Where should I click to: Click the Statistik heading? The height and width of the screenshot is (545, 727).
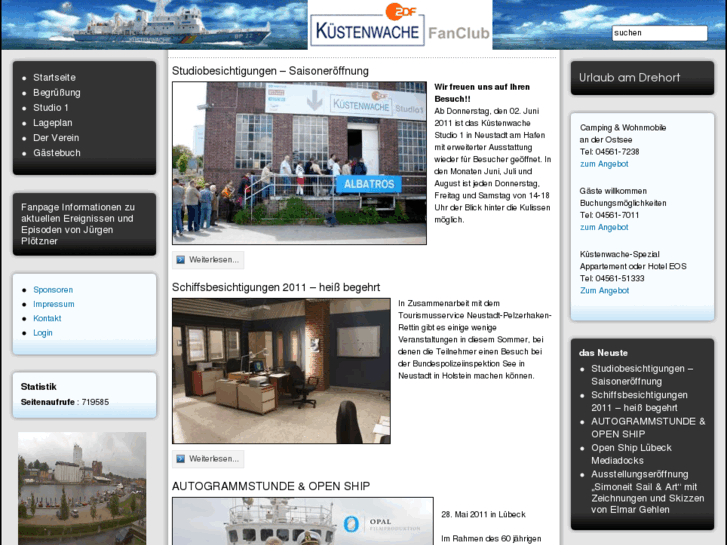pos(38,386)
